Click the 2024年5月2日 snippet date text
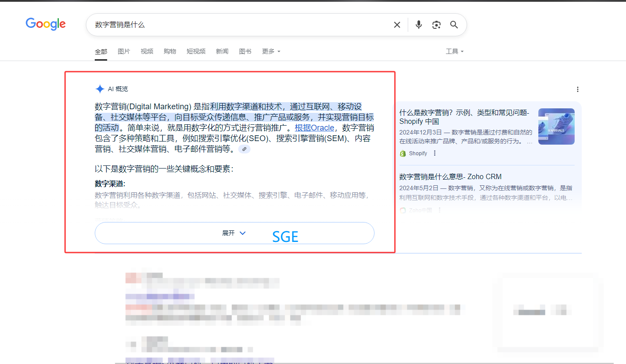Image resolution: width=626 pixels, height=364 pixels. click(x=418, y=188)
